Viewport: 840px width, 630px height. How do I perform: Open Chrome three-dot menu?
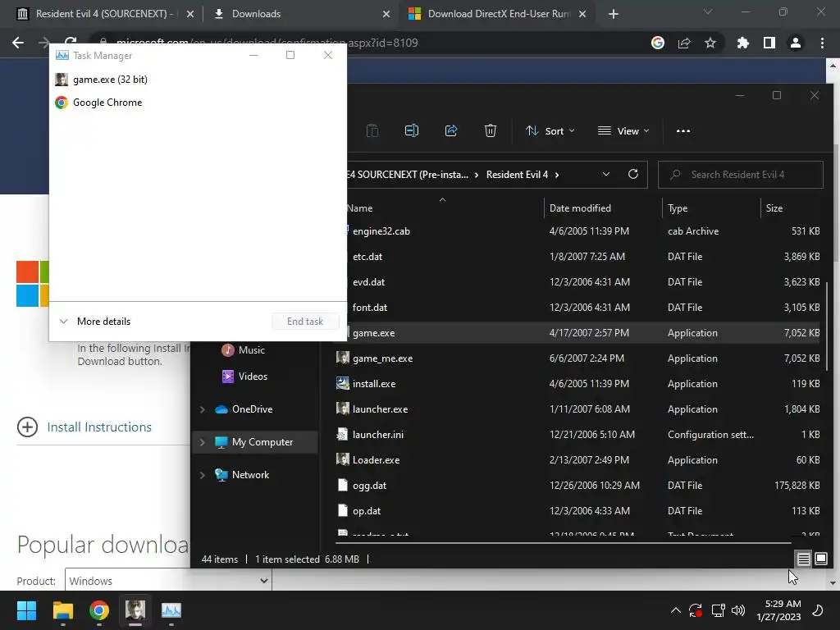click(822, 43)
